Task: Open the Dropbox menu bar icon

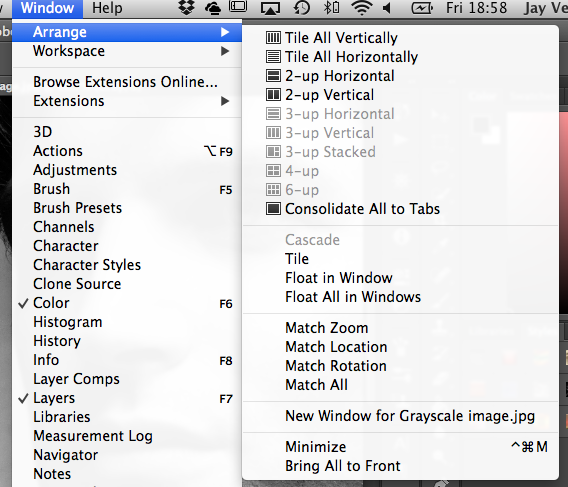Action: click(x=187, y=8)
